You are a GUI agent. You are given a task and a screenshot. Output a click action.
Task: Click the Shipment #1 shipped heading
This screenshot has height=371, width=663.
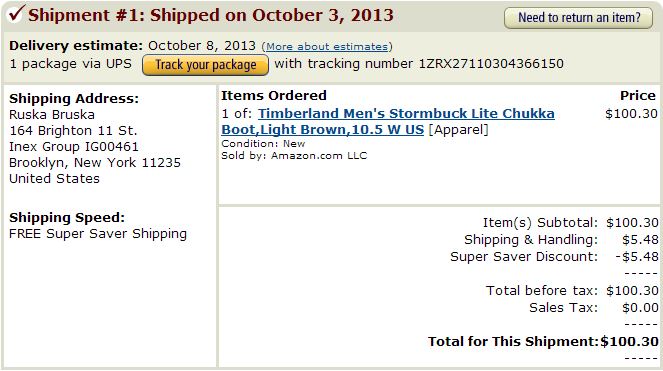coord(211,15)
